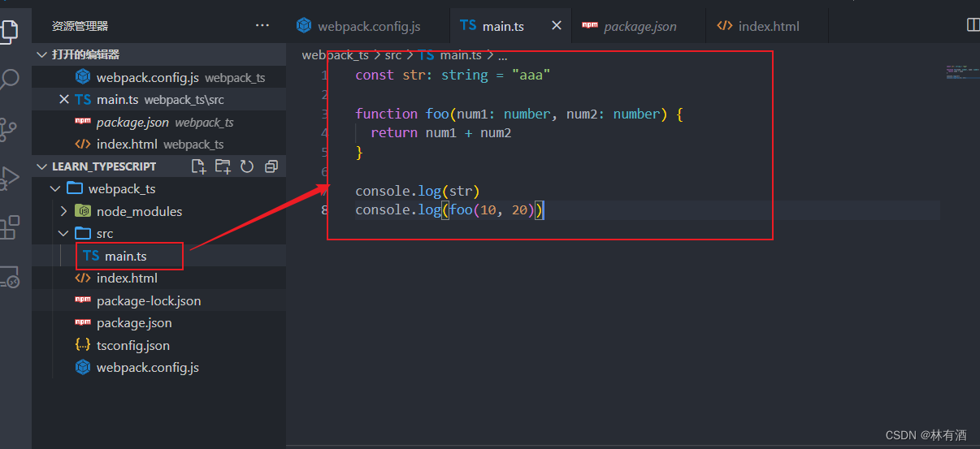Screen dimensions: 980x449
Task: Refresh the explorer file tree
Action: point(247,166)
